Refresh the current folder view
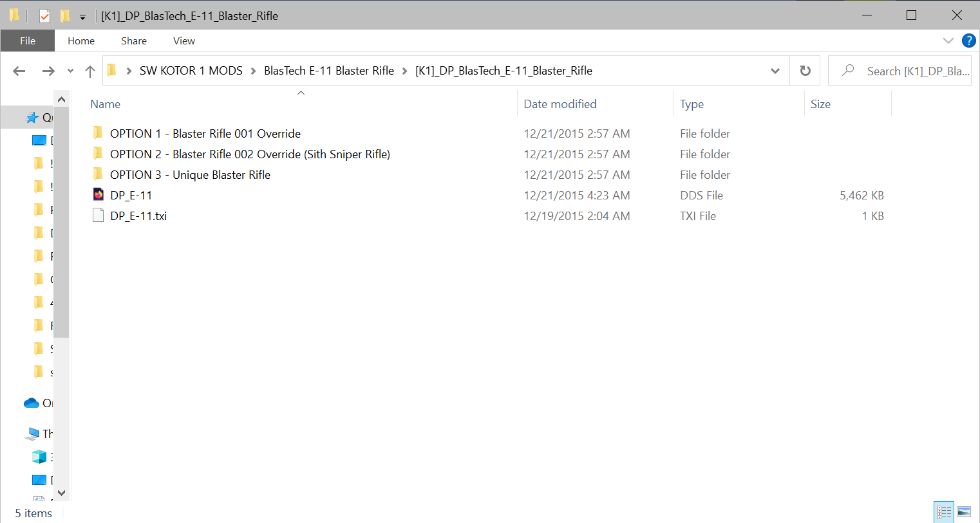The width and height of the screenshot is (980, 523). 805,71
